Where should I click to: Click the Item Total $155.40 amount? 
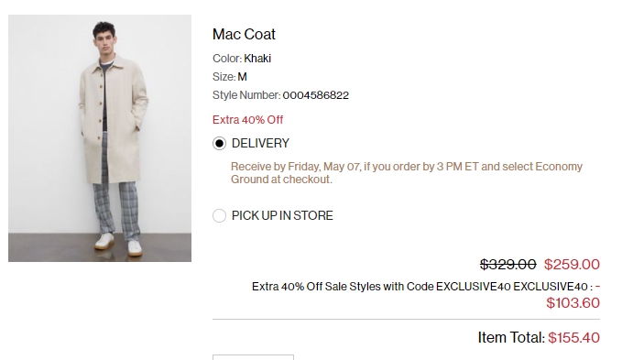[573, 338]
